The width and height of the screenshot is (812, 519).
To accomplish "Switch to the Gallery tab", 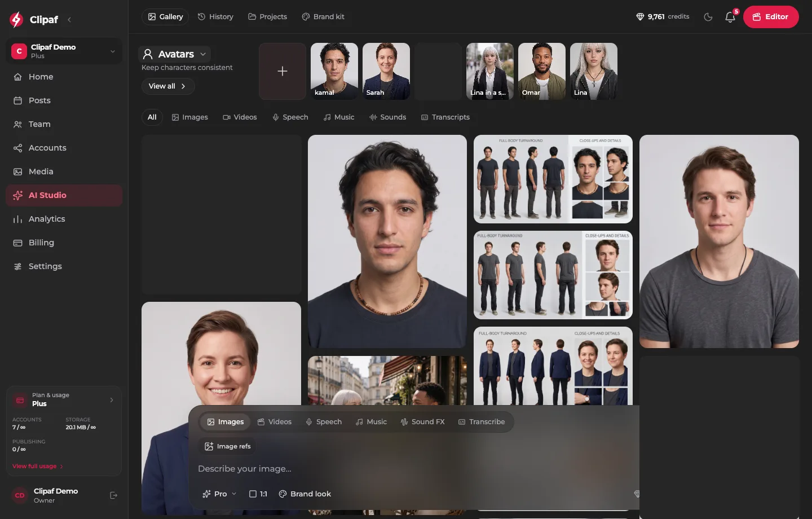I will pyautogui.click(x=165, y=17).
